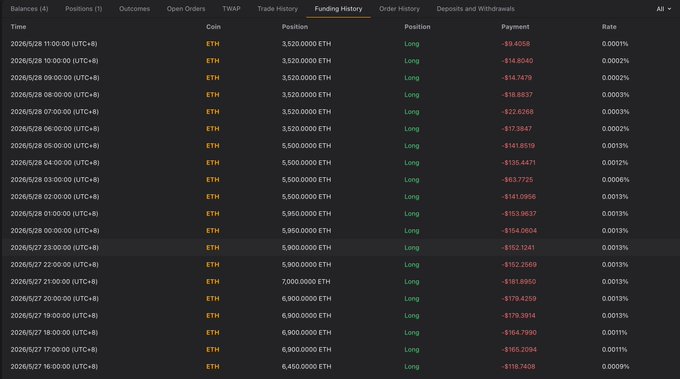Click payment value -$9.4058
The width and height of the screenshot is (680, 379).
516,44
